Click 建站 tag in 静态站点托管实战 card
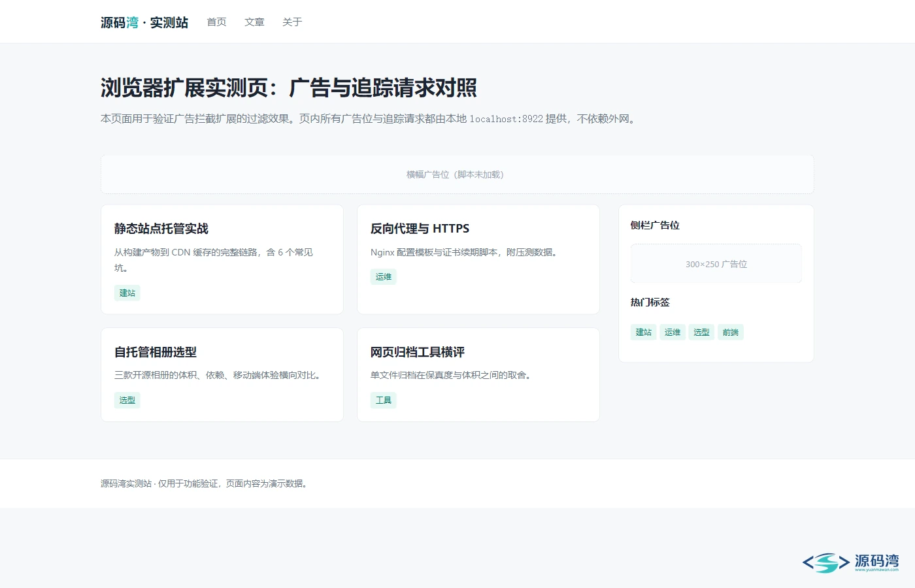915x588 pixels. tap(127, 293)
